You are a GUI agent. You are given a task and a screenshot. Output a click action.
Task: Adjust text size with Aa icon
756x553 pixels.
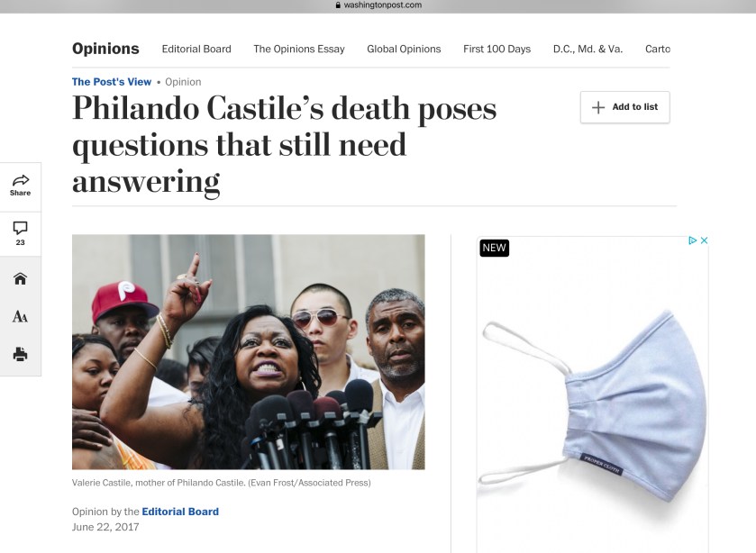[20, 317]
